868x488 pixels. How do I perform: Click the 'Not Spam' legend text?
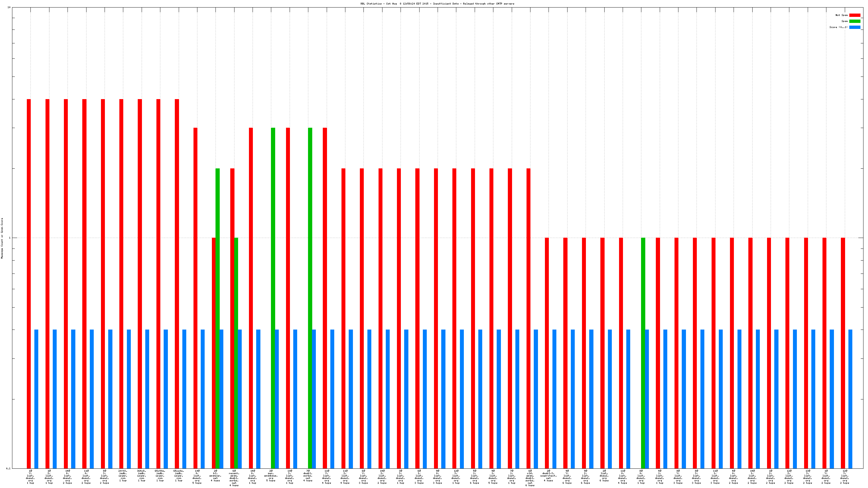[x=841, y=15]
